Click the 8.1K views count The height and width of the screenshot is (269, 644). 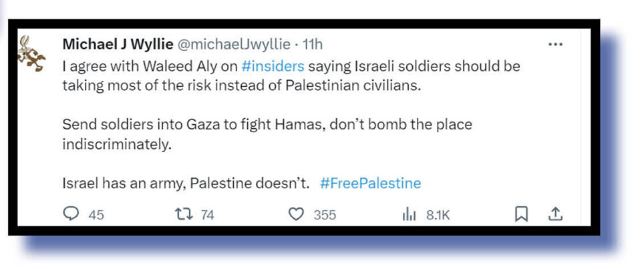pos(438,215)
